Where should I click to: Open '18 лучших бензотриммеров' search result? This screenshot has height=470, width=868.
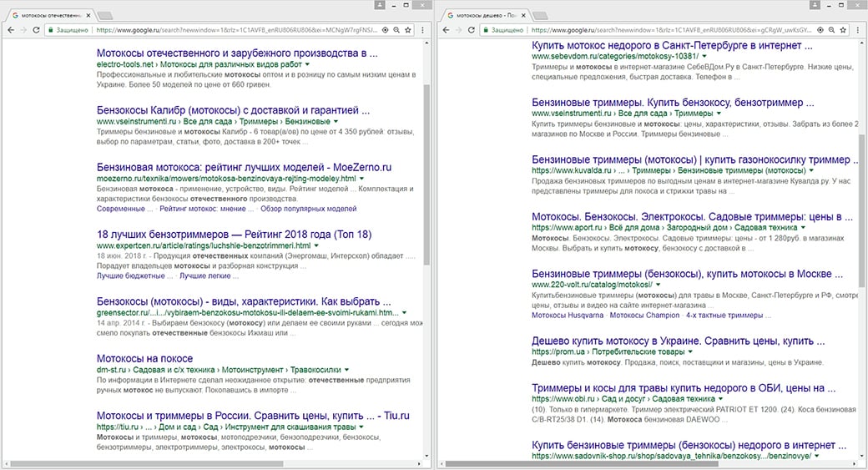point(234,235)
